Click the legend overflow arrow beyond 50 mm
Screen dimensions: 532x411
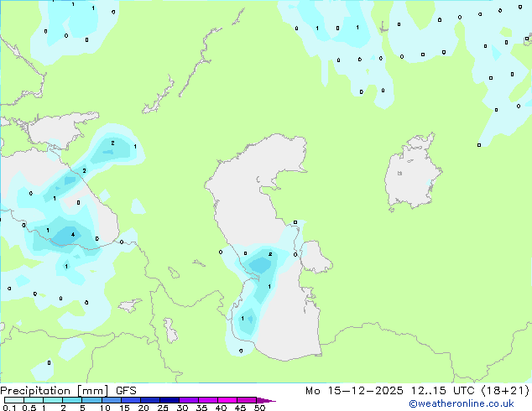tap(266, 400)
